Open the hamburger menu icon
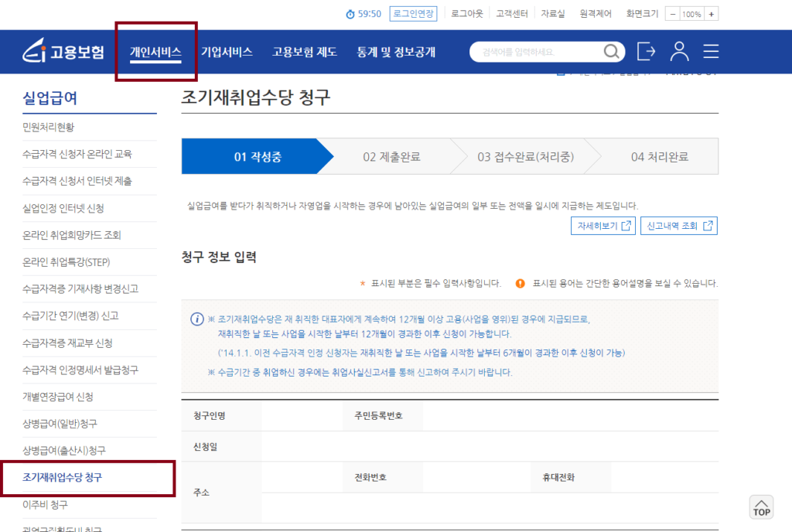This screenshot has width=792, height=532. (710, 52)
